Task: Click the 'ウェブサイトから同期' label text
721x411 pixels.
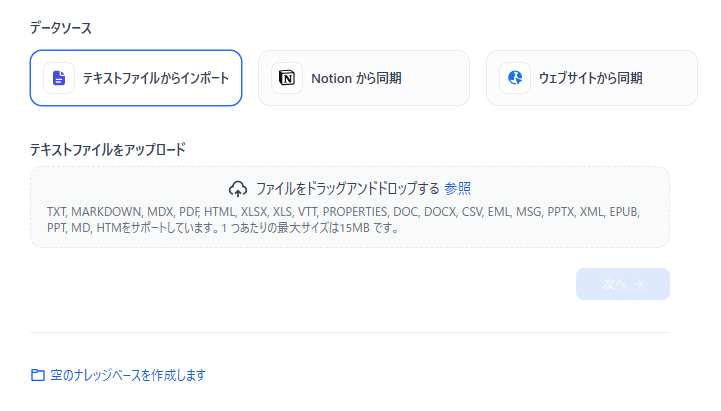Action: 590,78
